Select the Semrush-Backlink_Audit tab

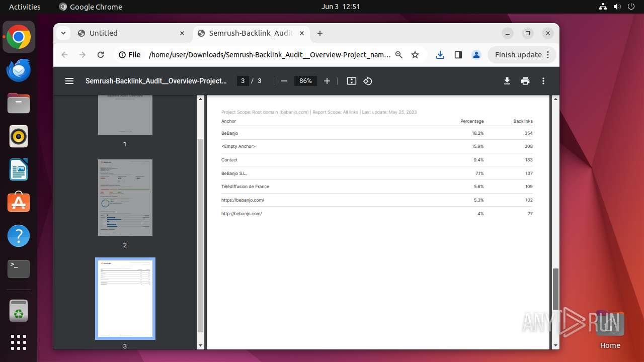(251, 33)
